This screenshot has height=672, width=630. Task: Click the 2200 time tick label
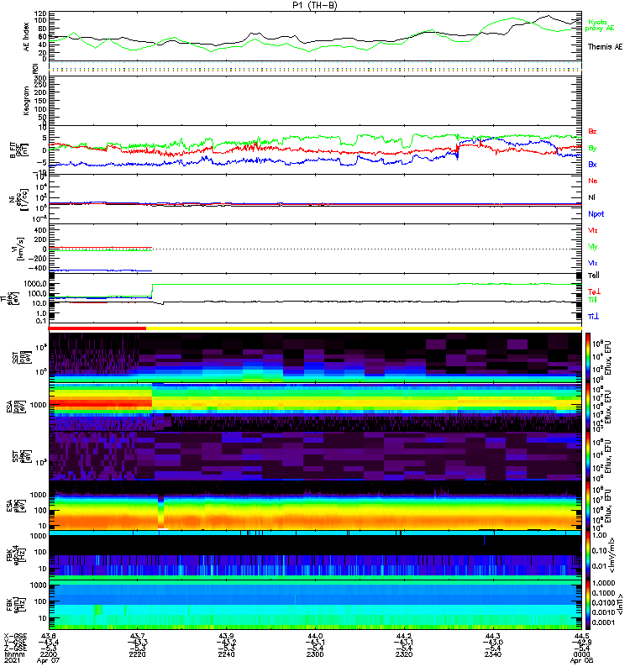pyautogui.click(x=49, y=654)
